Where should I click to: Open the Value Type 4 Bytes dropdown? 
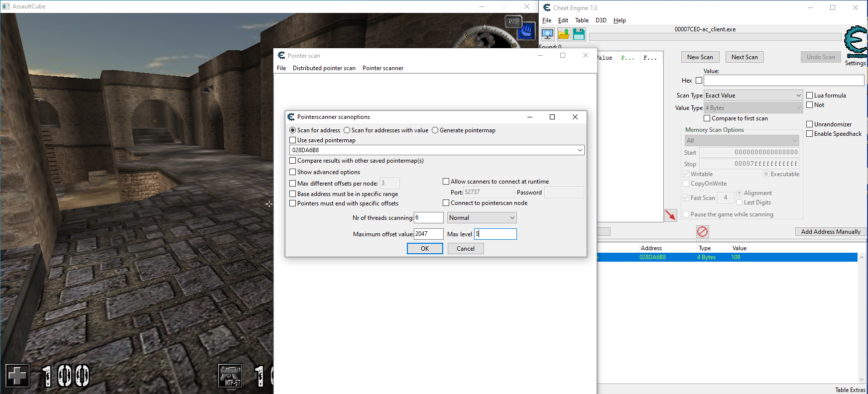(753, 108)
